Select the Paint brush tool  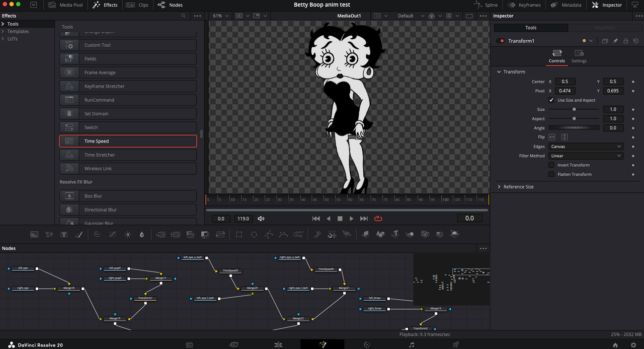[x=78, y=234]
